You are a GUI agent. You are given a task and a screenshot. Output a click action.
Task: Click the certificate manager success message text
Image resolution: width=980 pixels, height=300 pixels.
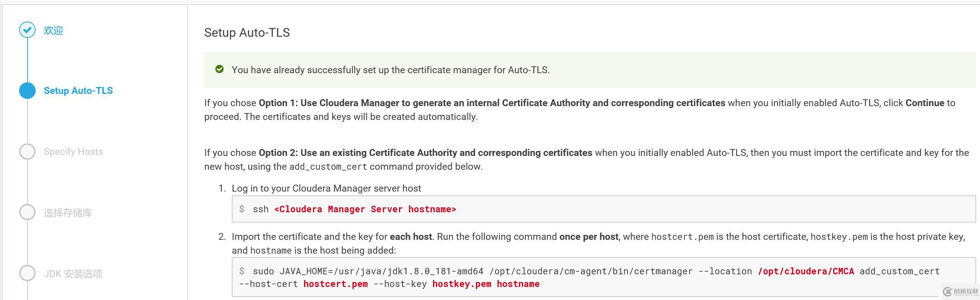point(391,70)
